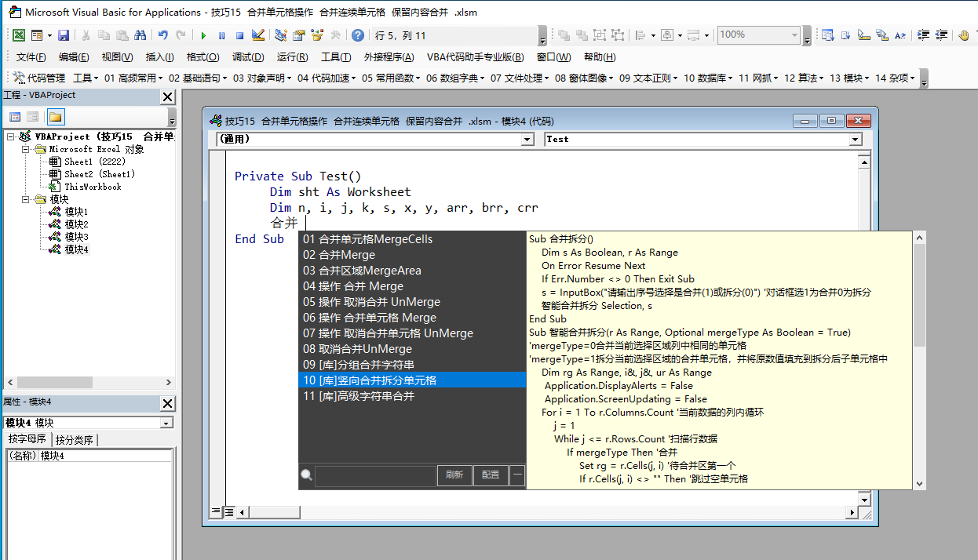Click the search box in suggestion popup

pyautogui.click(x=374, y=475)
